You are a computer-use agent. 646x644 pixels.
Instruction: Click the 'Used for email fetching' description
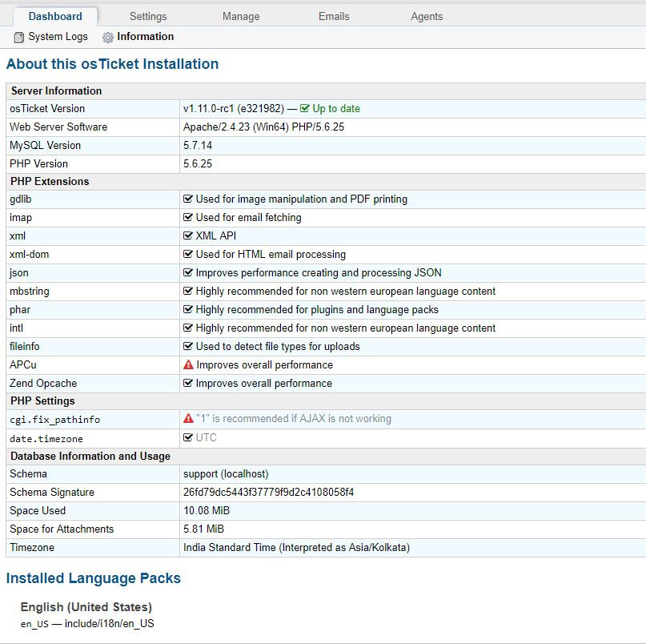248,218
